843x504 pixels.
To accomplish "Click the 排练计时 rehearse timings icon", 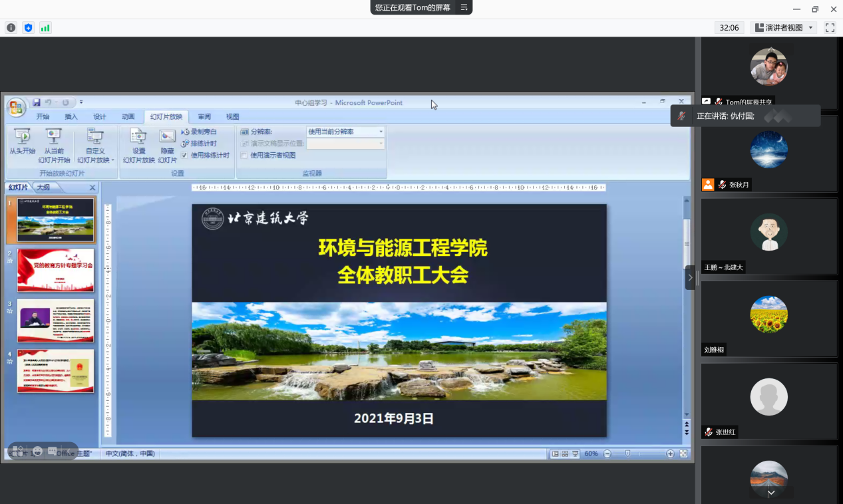I will point(186,144).
